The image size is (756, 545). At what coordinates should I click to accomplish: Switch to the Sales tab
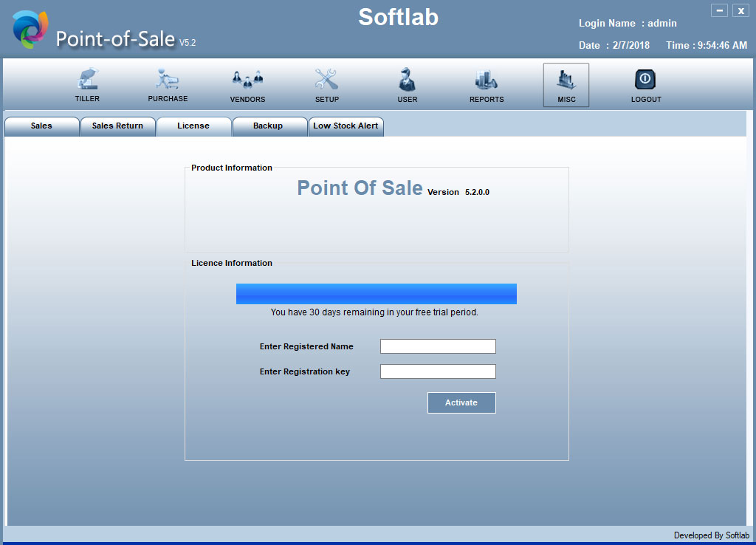41,126
